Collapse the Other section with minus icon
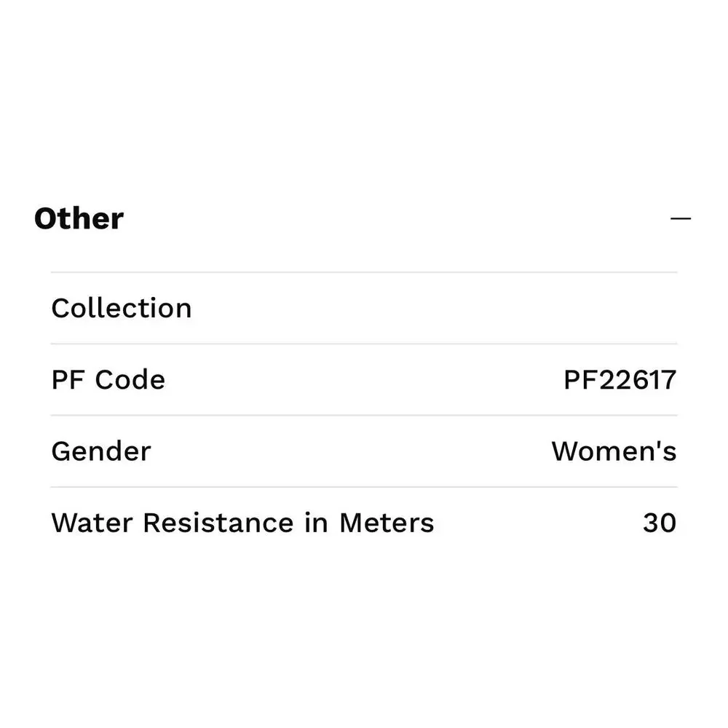Viewport: 728px width, 728px height. (680, 218)
